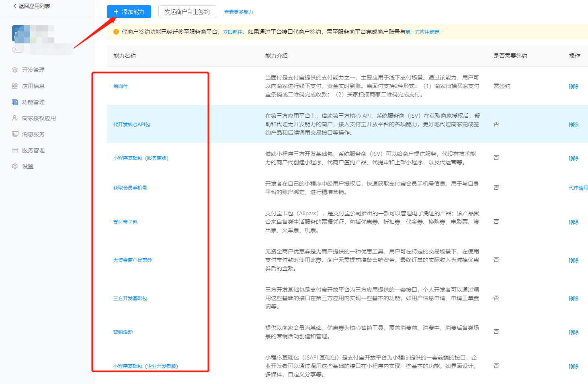Image resolution: width=588 pixels, height=384 pixels.
Task: Go to 消息服务 in sidebar
Action: [33, 134]
